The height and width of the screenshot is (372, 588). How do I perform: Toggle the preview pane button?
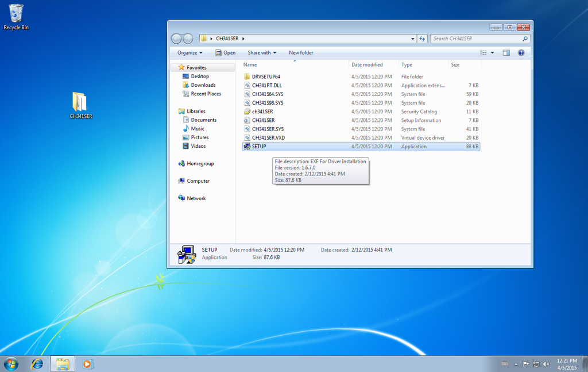coord(506,52)
